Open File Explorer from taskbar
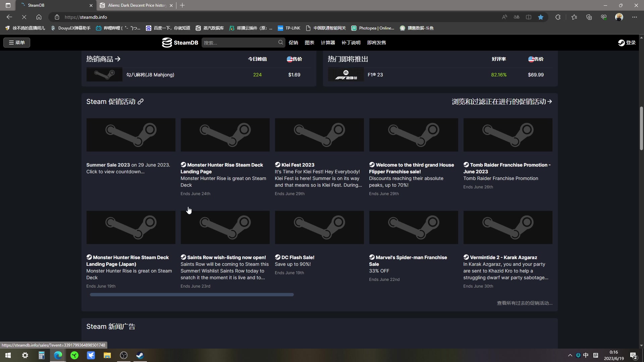 pos(107,355)
